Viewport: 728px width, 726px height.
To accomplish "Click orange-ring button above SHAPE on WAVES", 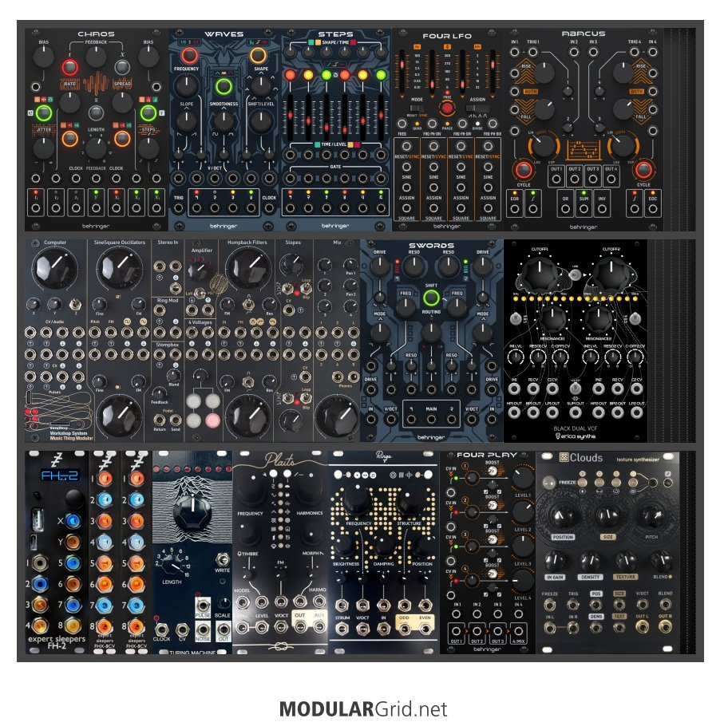I will click(258, 56).
